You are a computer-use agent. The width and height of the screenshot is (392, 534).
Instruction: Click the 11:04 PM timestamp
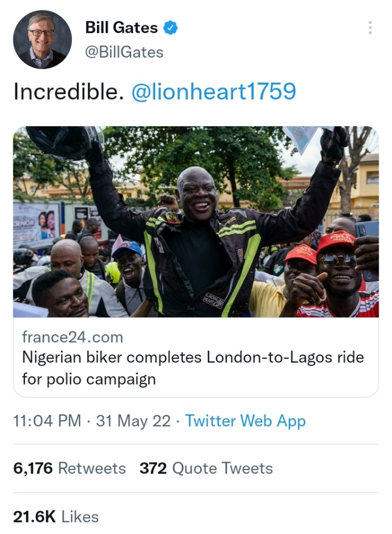47,421
